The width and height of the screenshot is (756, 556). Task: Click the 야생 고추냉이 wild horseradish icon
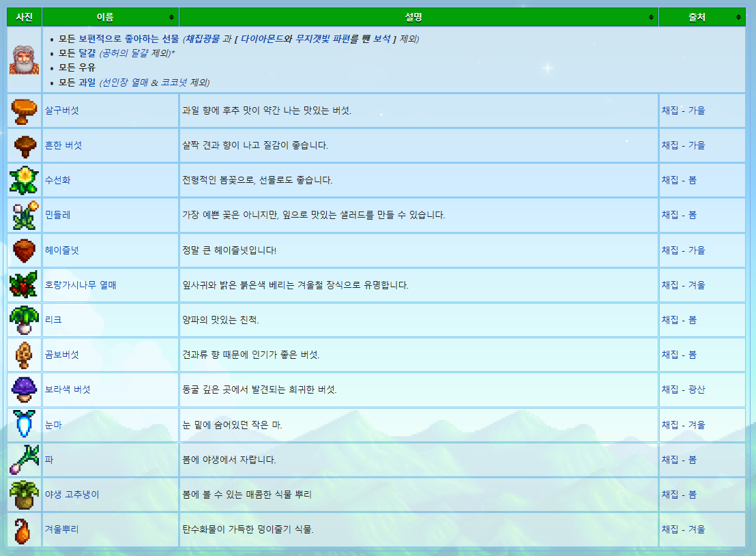[24, 495]
